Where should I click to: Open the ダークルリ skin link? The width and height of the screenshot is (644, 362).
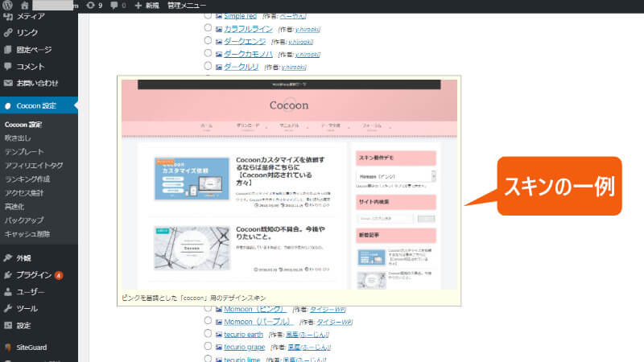[241, 67]
